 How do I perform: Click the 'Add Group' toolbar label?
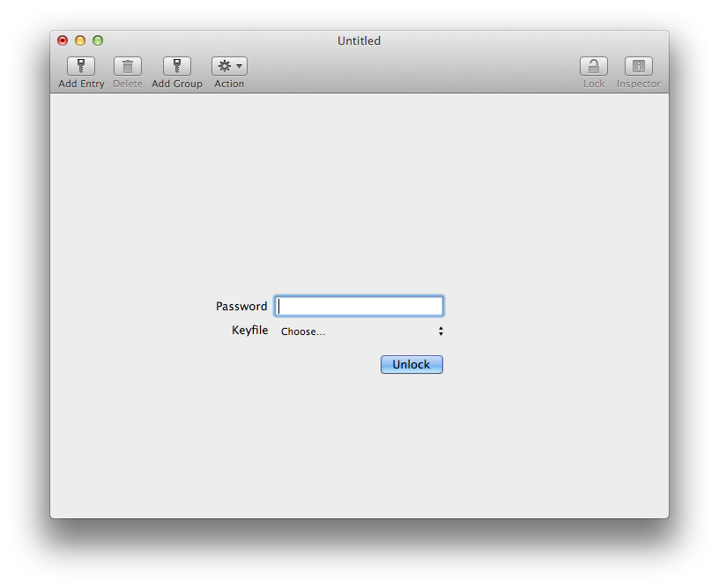(177, 84)
